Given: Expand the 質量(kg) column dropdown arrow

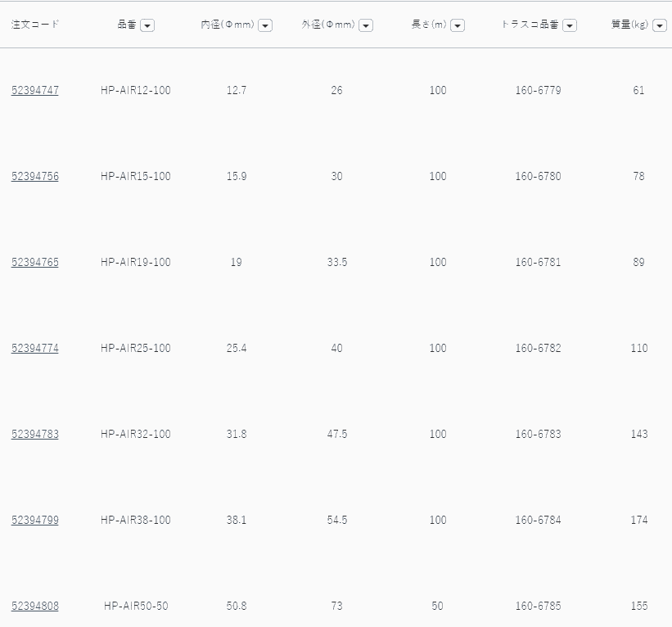Looking at the screenshot, I should pyautogui.click(x=659, y=25).
